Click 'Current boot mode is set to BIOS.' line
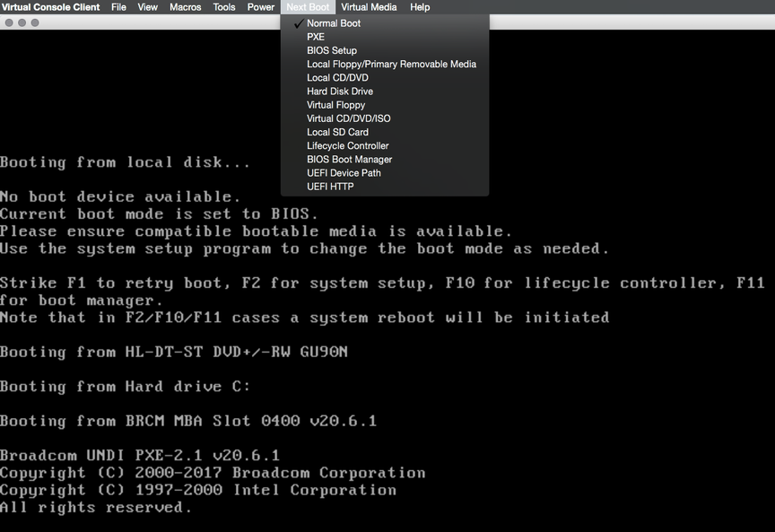This screenshot has height=532, width=775. tap(159, 214)
